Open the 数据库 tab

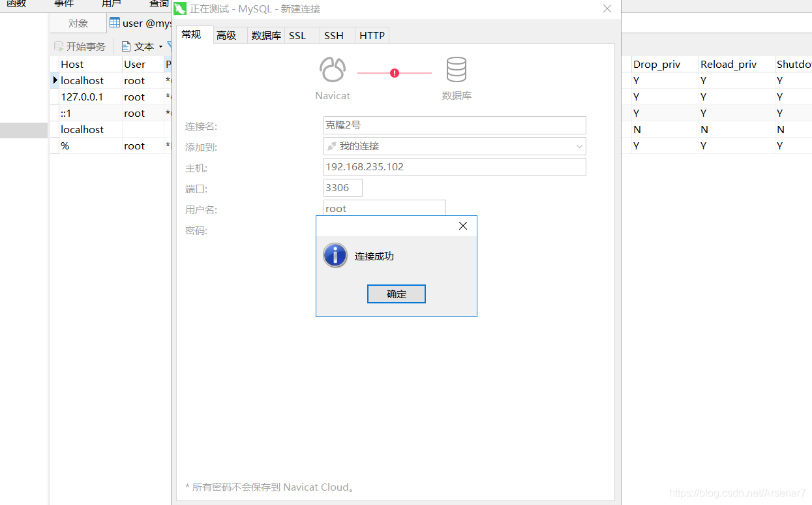pos(266,35)
